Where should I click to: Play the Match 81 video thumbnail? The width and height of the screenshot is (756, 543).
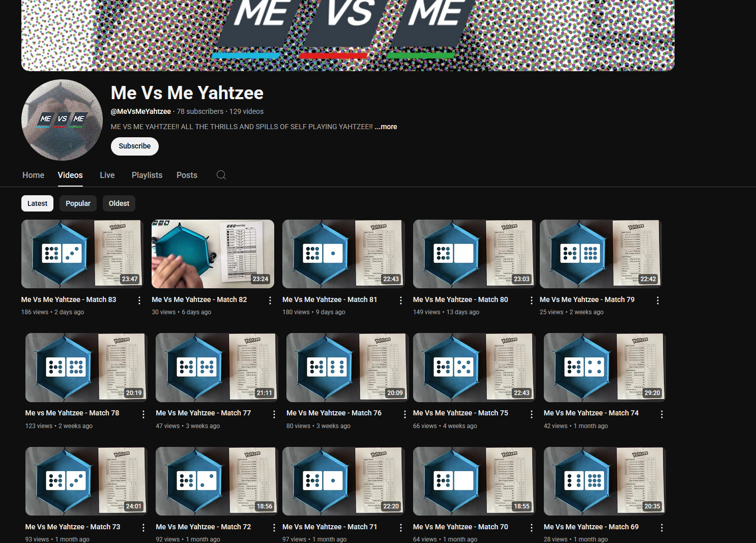pos(343,254)
